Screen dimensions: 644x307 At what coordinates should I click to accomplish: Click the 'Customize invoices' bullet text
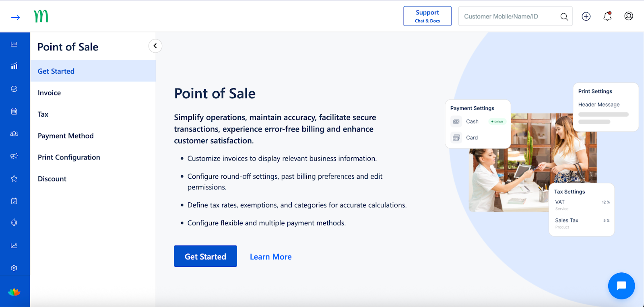[282, 159]
